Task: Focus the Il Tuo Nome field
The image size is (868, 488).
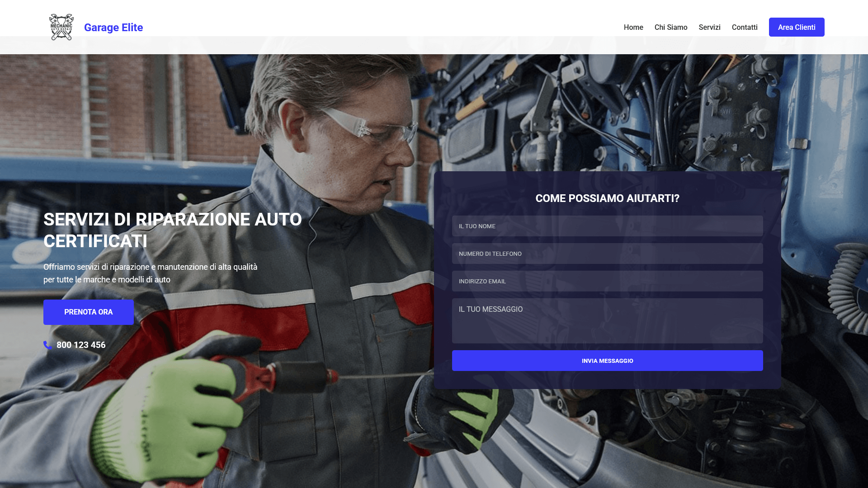Action: coord(608,226)
